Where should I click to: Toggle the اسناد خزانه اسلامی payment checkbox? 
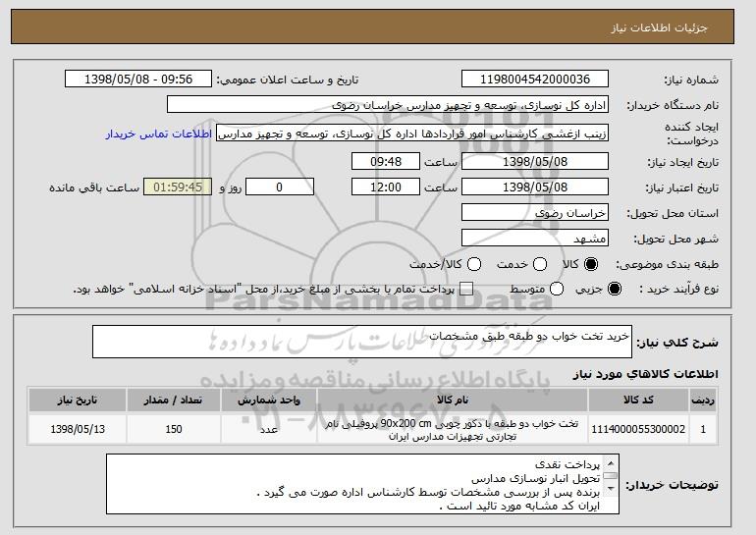click(x=465, y=290)
